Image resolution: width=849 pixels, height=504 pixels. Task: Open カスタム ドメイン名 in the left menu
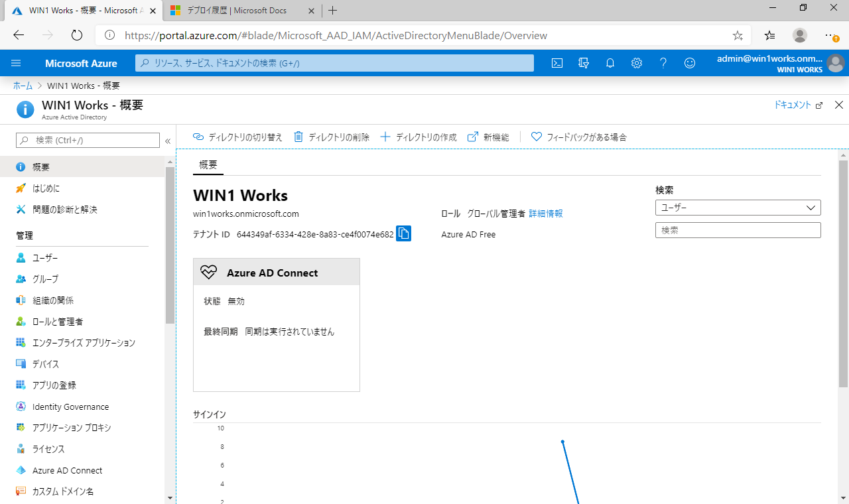(x=82, y=491)
